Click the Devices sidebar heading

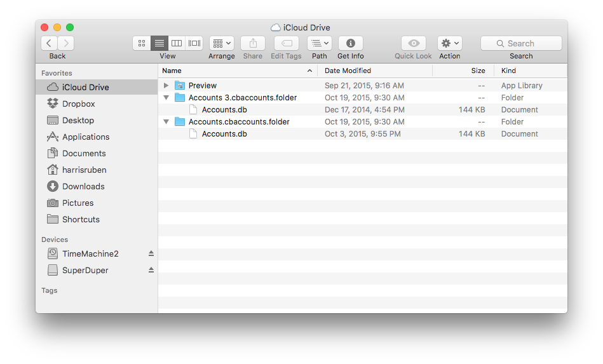tap(55, 239)
